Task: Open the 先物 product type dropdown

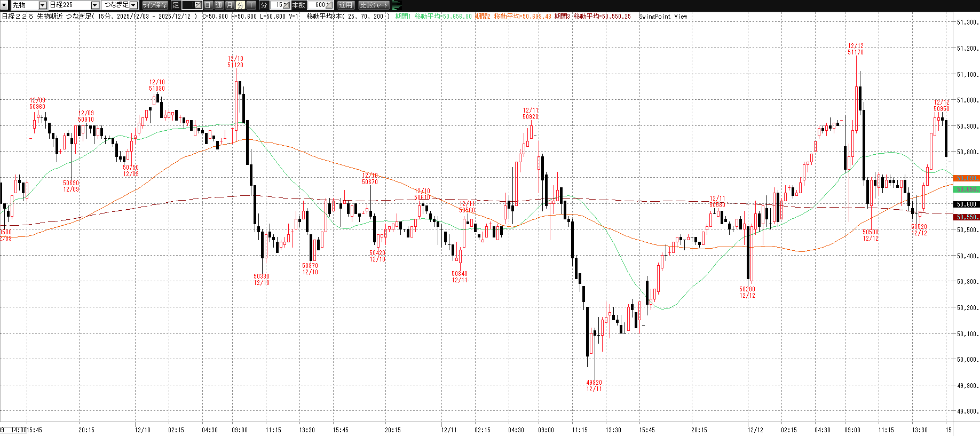Action: (43, 5)
